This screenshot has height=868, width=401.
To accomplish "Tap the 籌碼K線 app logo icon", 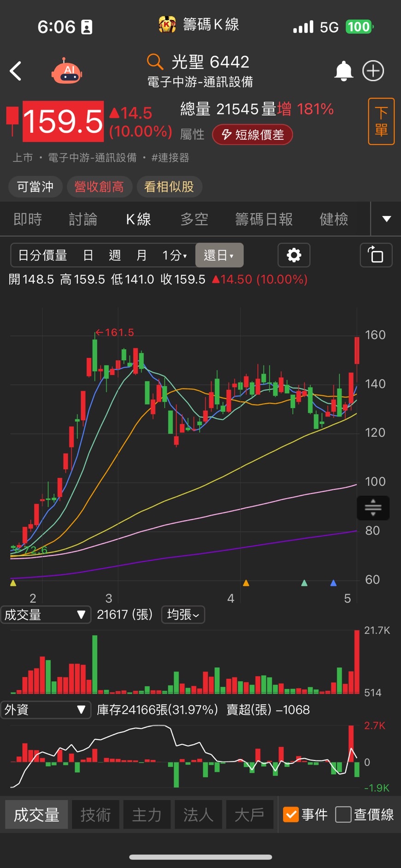I will tap(167, 24).
